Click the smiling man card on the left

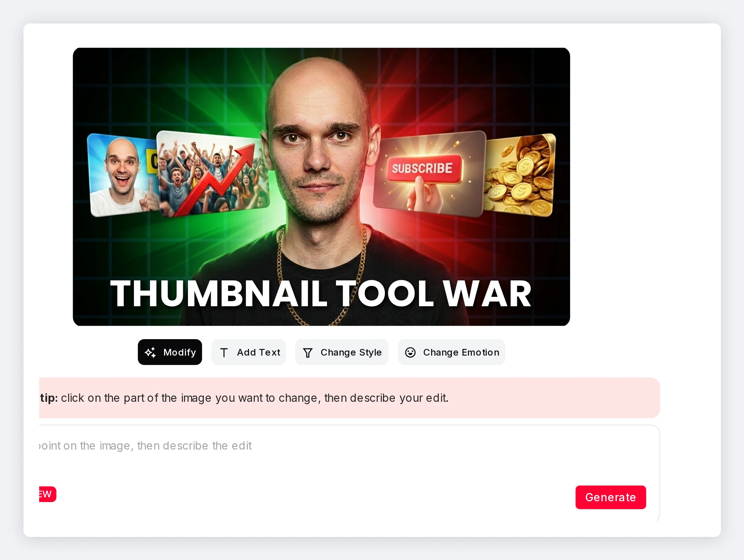pos(123,175)
